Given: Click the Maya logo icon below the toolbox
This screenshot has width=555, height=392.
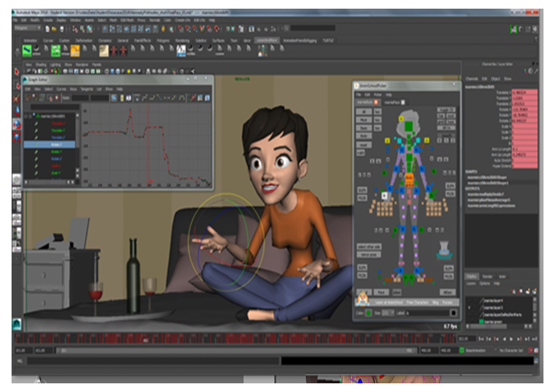Looking at the screenshot, I should pyautogui.click(x=17, y=324).
